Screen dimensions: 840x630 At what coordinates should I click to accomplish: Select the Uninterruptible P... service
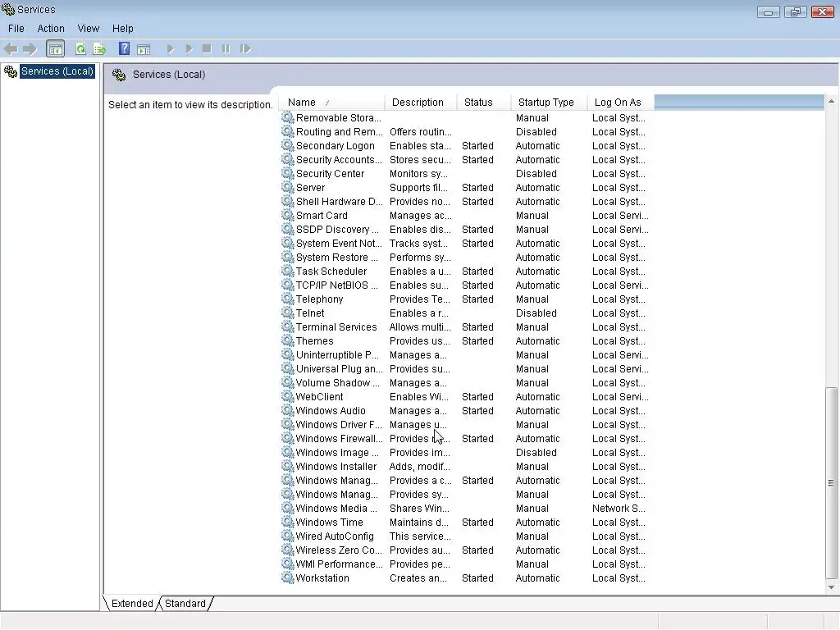[337, 354]
